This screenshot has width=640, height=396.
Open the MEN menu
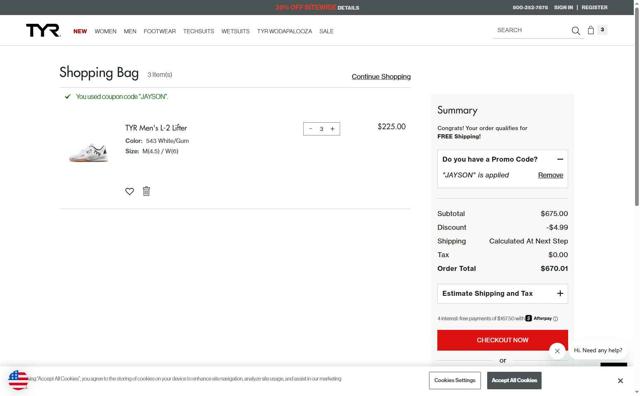point(130,31)
